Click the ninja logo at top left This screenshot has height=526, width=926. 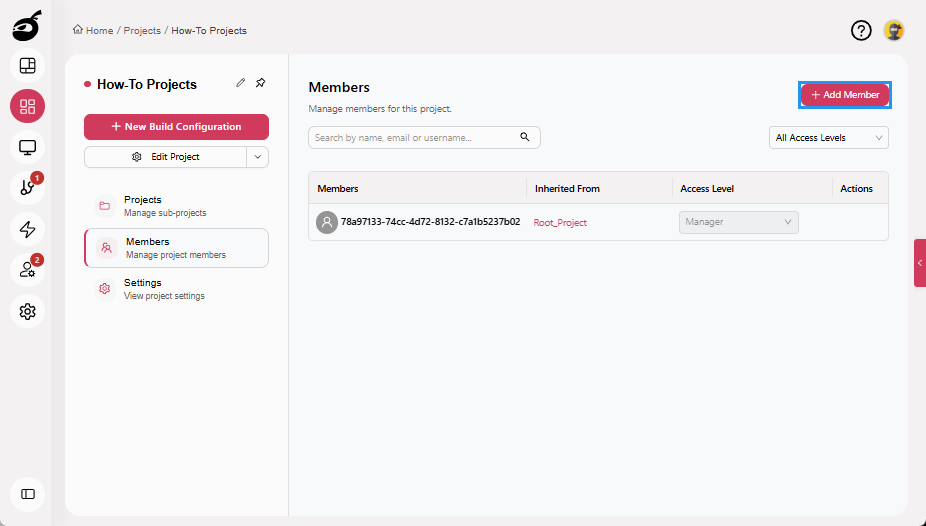click(x=27, y=26)
